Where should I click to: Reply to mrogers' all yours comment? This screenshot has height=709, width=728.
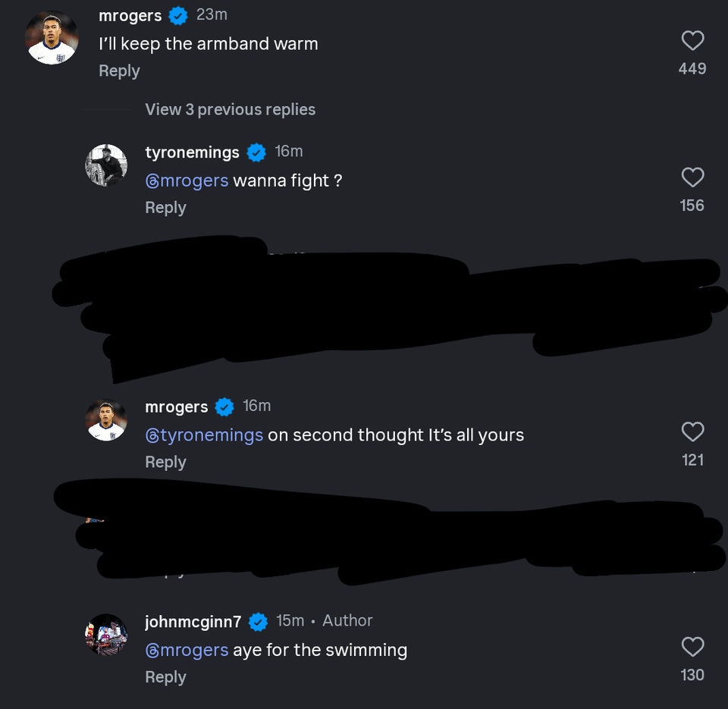pos(165,462)
